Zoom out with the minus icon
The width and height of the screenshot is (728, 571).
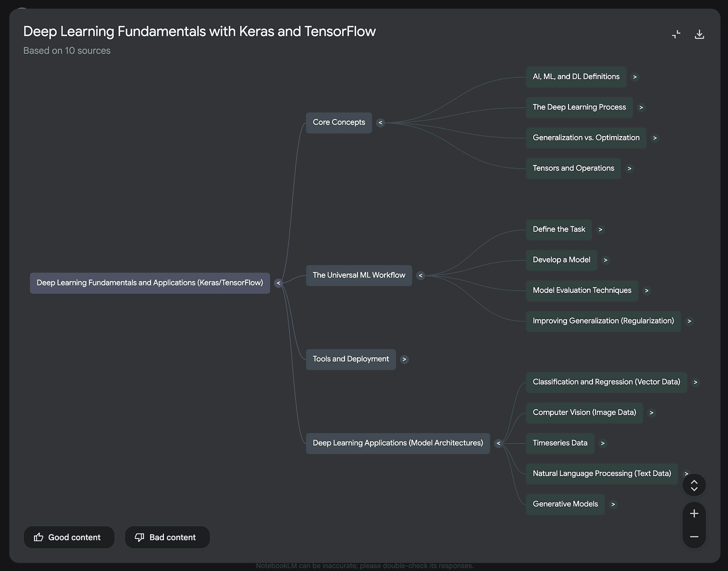[694, 536]
